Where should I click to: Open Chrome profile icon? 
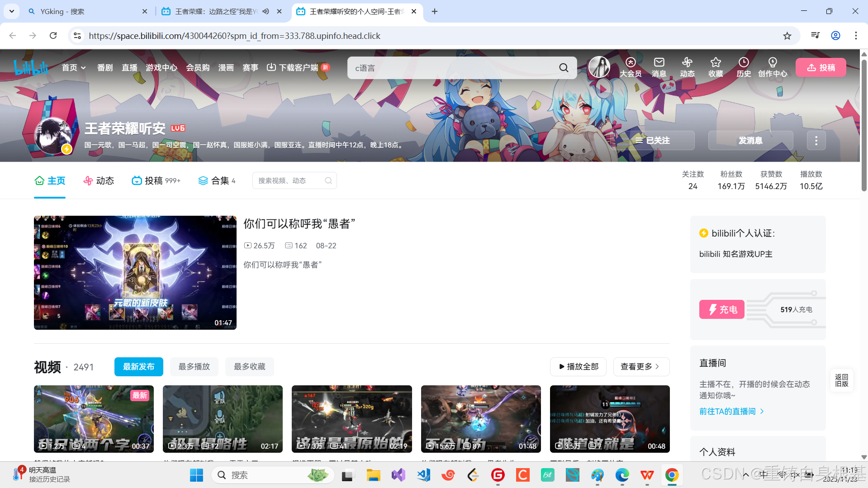coord(835,36)
